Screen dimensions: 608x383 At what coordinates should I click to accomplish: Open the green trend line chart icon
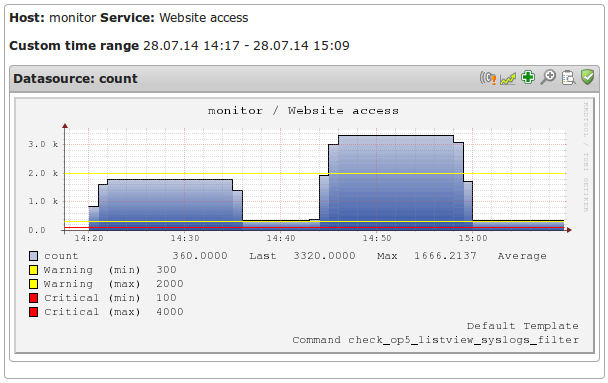(x=508, y=79)
